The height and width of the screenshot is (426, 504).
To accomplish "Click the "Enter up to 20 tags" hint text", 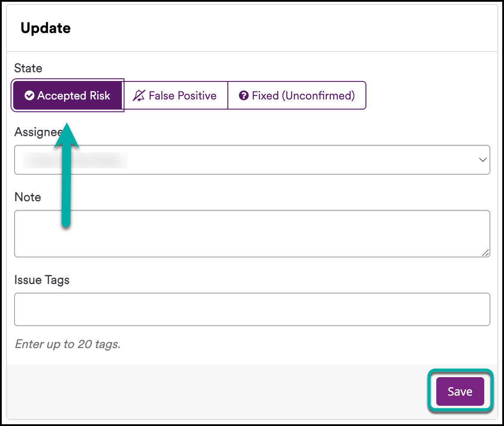I will [x=68, y=344].
